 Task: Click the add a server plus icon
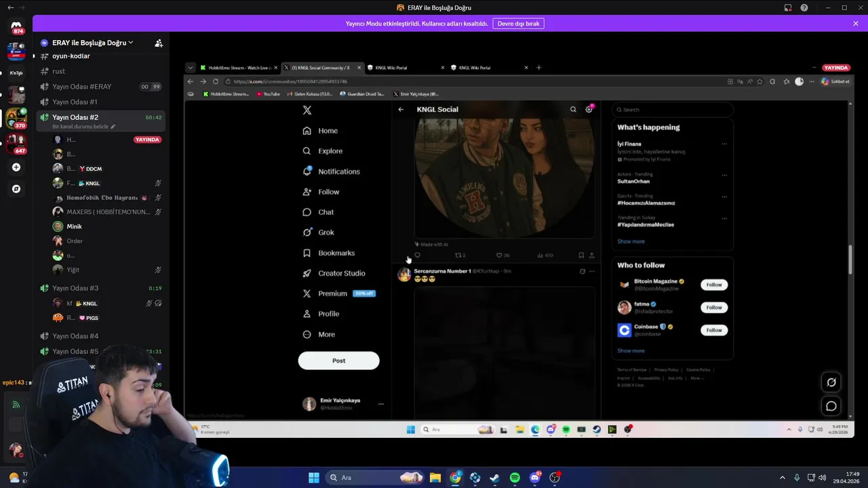click(16, 167)
